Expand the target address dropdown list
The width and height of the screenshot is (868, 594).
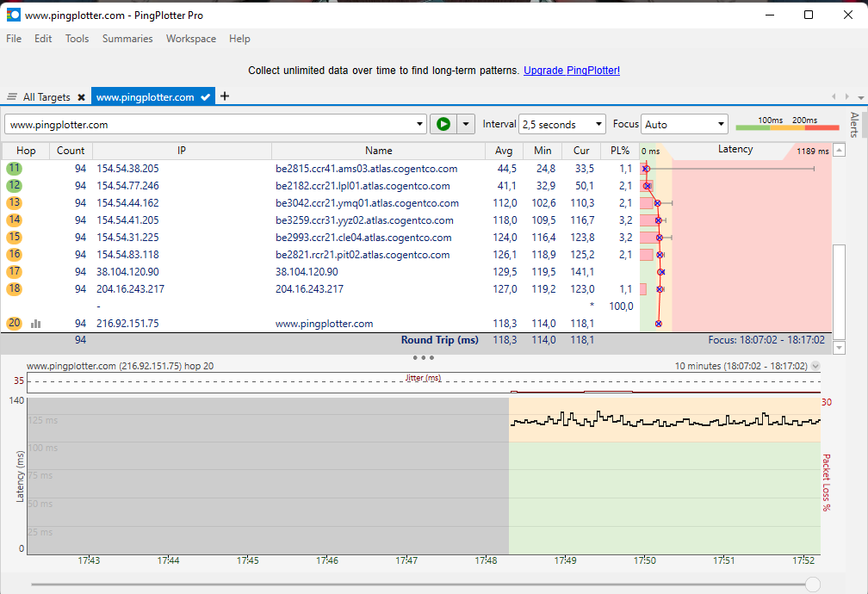coord(420,124)
